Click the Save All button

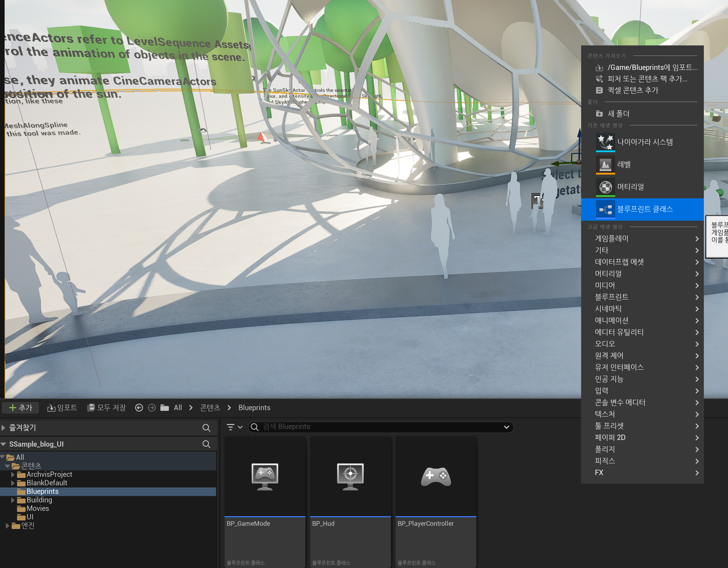[x=106, y=408]
